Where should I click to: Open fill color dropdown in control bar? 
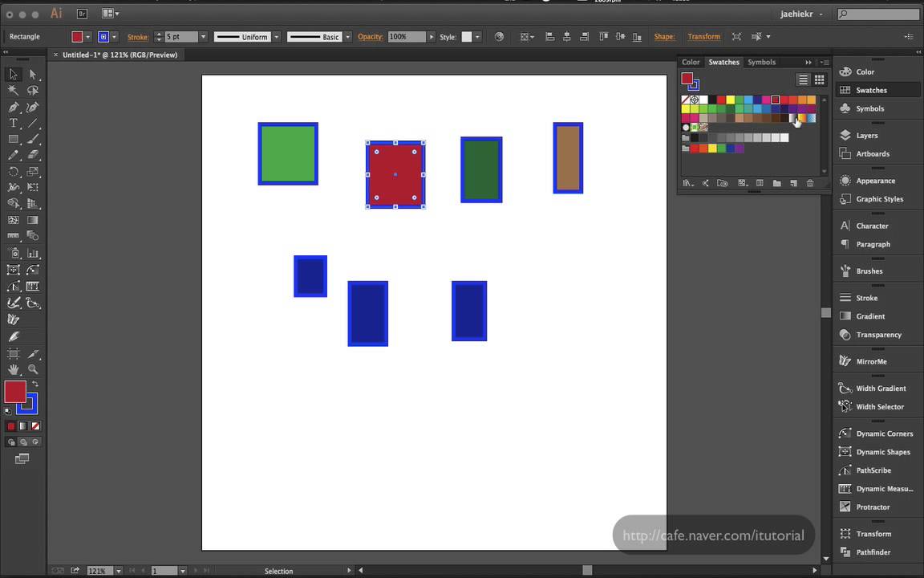pos(87,37)
